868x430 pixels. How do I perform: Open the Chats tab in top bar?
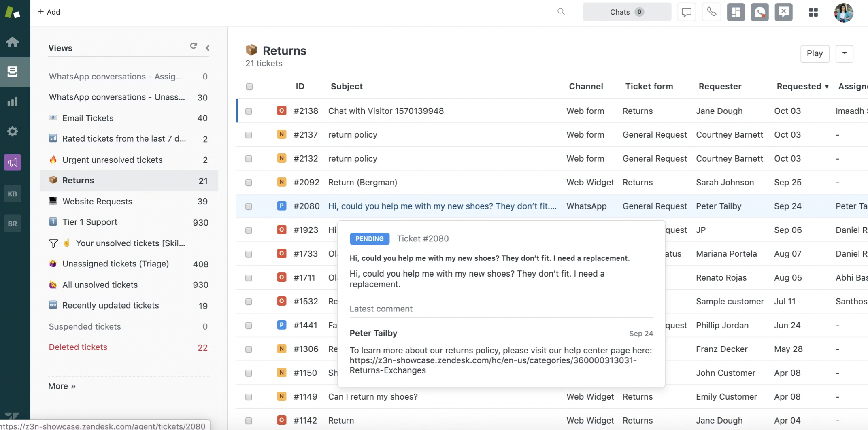point(626,12)
